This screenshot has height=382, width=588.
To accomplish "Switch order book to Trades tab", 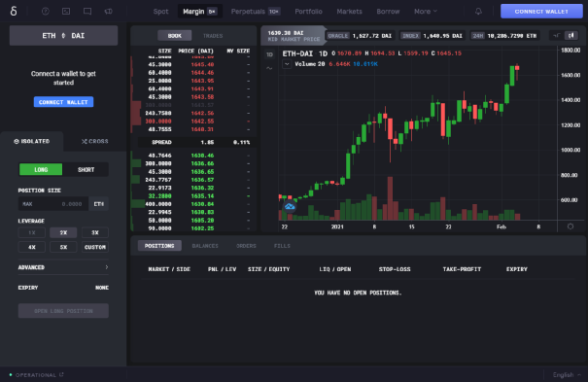I will tap(213, 36).
